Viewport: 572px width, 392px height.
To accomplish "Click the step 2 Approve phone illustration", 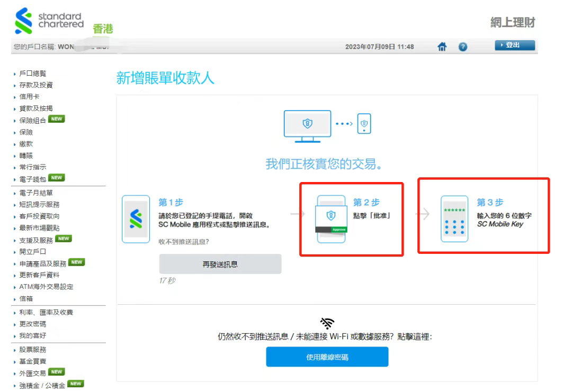I will coord(331,219).
